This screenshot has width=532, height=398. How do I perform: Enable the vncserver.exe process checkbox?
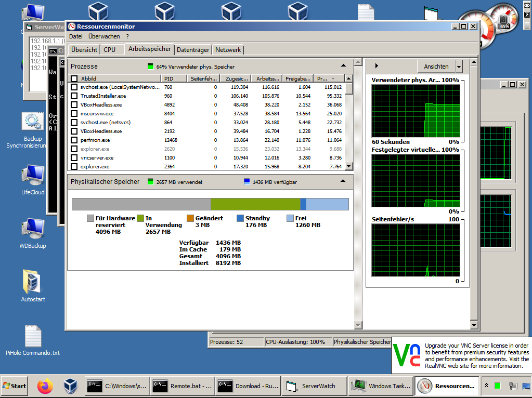point(74,157)
